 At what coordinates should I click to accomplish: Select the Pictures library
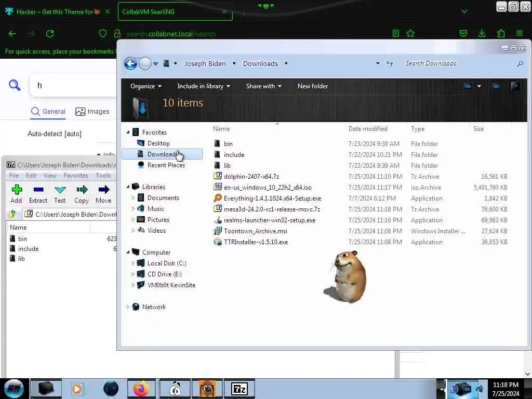(x=158, y=220)
